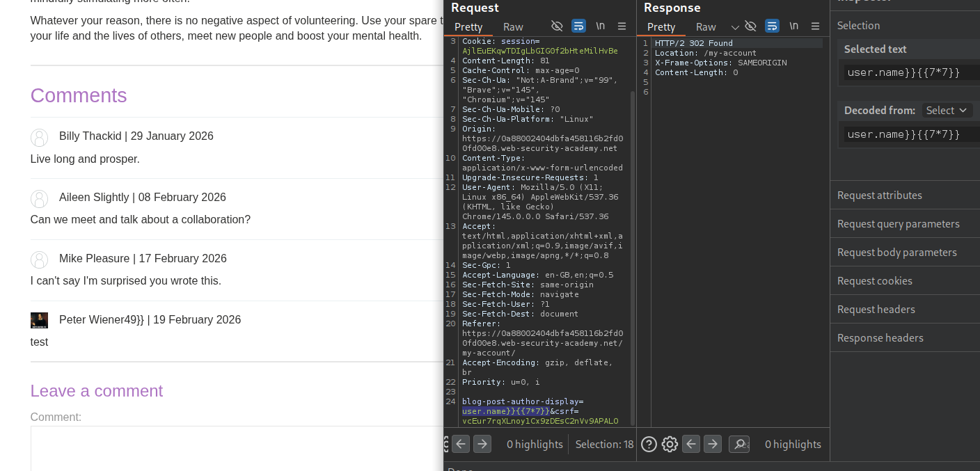
Task: Open response search settings gear
Action: pyautogui.click(x=670, y=444)
